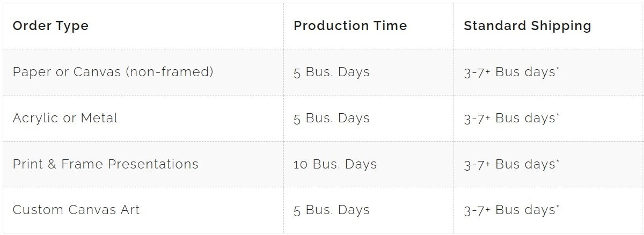The image size is (644, 235).
Task: Click the Order Type column header
Action: click(x=50, y=26)
